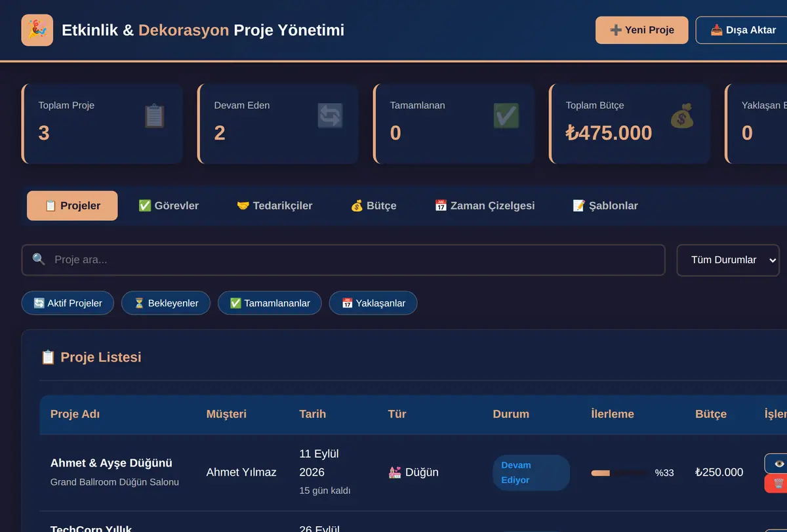Click the Proje Adı column header
The height and width of the screenshot is (532, 787).
(x=75, y=414)
